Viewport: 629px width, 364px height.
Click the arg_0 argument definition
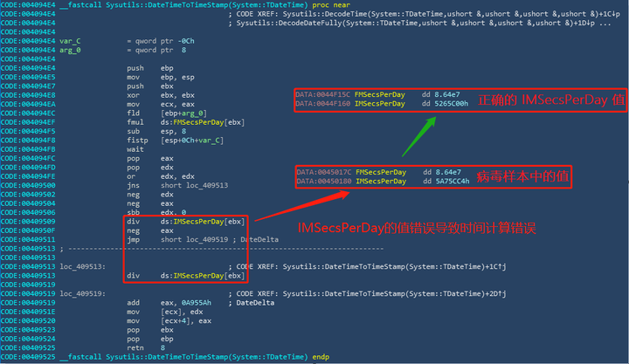(x=123, y=50)
